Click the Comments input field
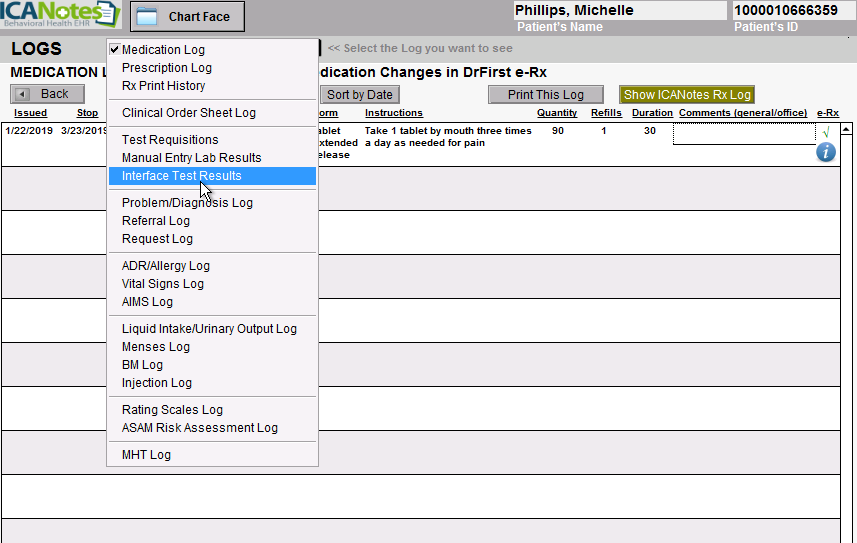This screenshot has width=857, height=543. point(744,134)
